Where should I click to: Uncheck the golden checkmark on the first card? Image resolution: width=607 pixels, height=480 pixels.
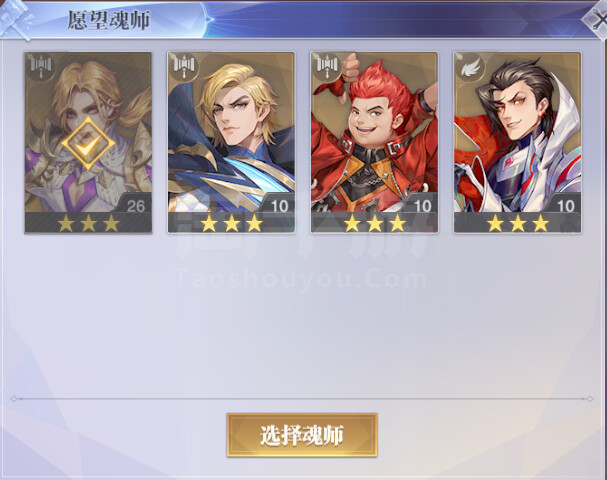pos(88,144)
